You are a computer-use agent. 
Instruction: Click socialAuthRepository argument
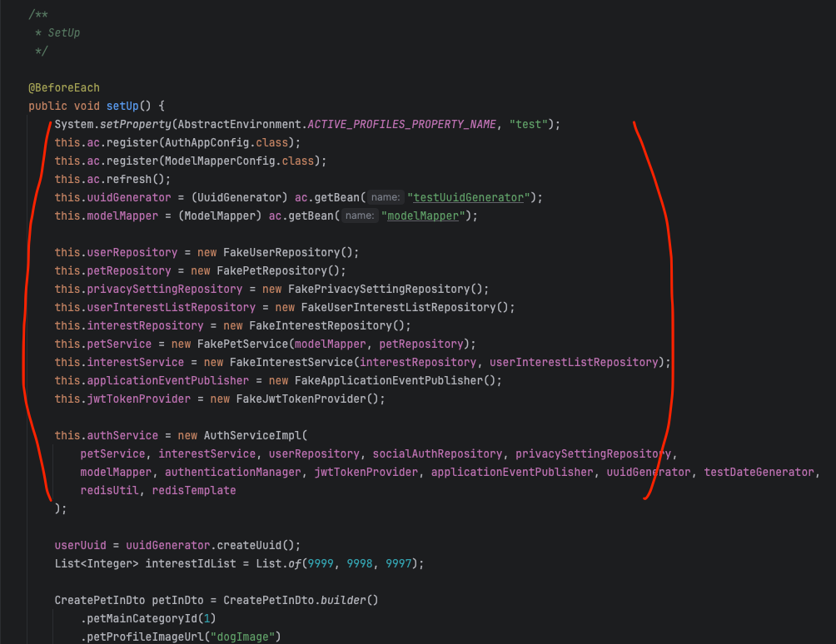coord(437,453)
